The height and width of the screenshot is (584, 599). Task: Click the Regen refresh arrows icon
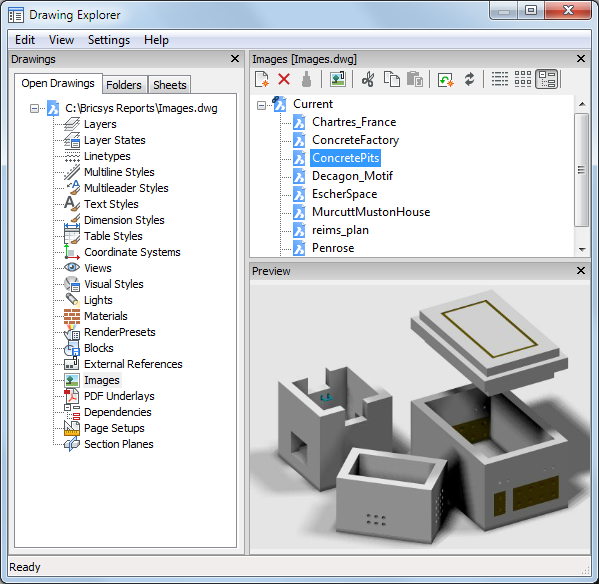tap(469, 79)
